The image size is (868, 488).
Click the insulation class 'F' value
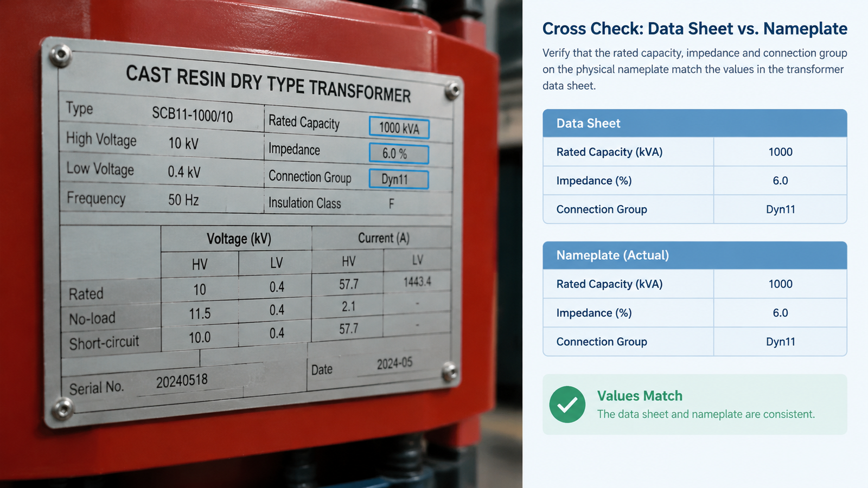391,204
